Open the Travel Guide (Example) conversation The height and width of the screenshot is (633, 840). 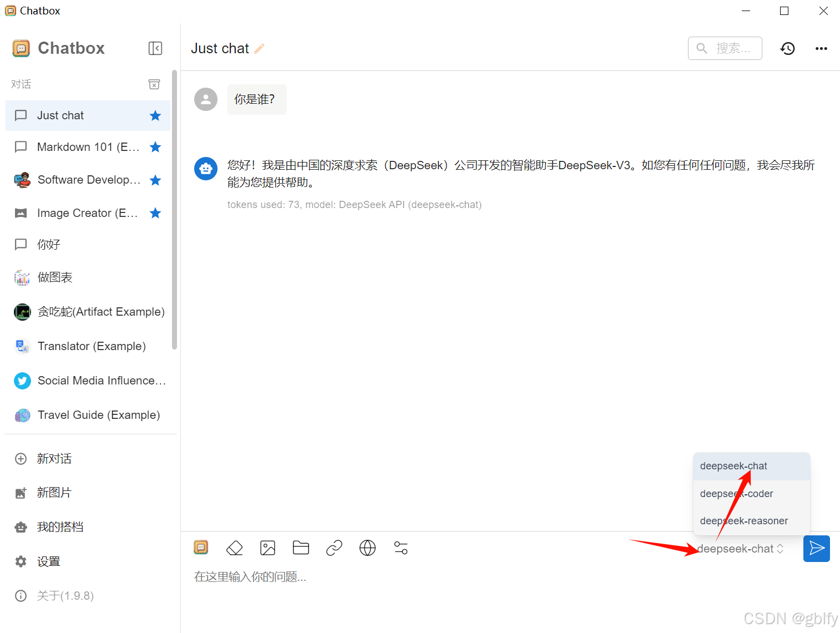[88, 415]
